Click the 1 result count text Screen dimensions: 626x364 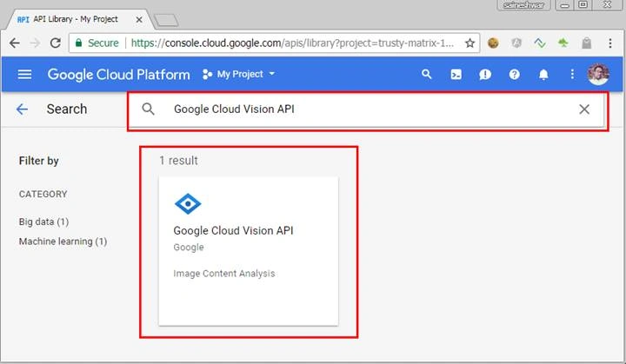tap(178, 161)
